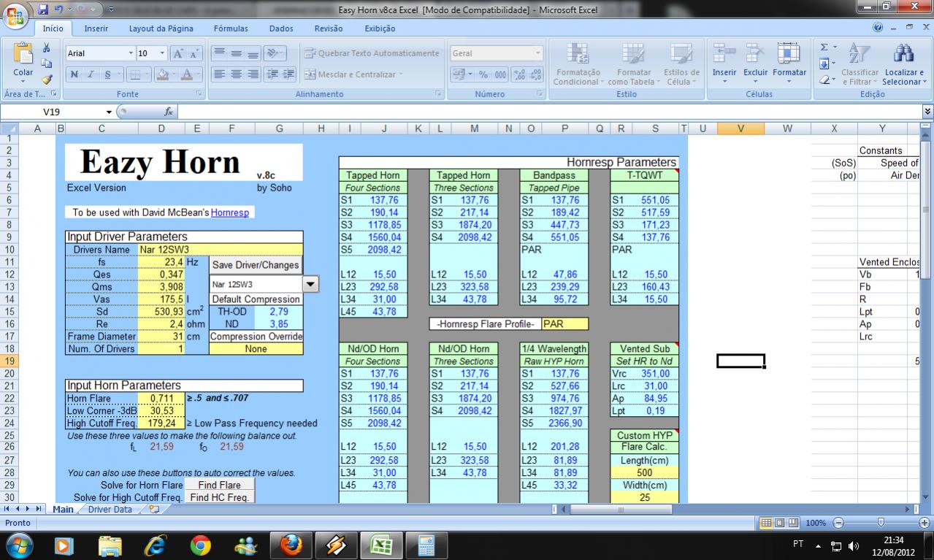Switch to Page Layout view in status bar
Screen dimensions: 934x560
tap(780, 523)
